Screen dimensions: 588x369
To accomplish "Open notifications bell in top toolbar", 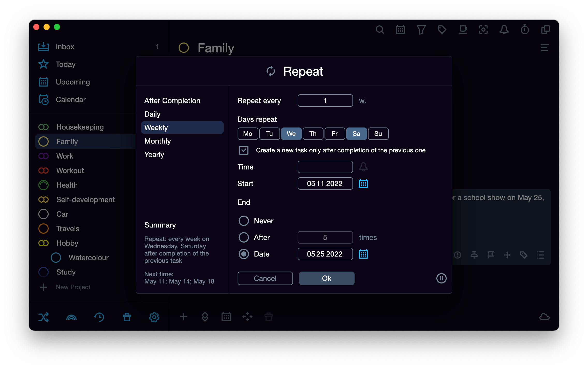I will pyautogui.click(x=504, y=30).
